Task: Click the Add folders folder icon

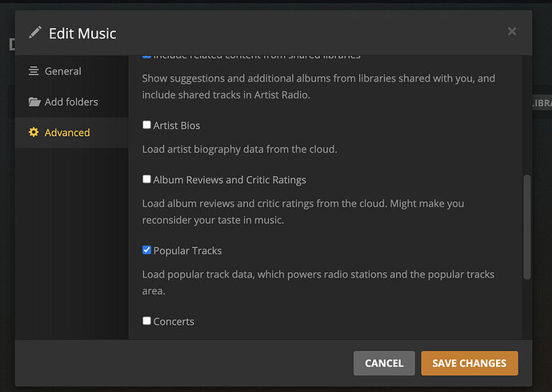Action: tap(34, 102)
